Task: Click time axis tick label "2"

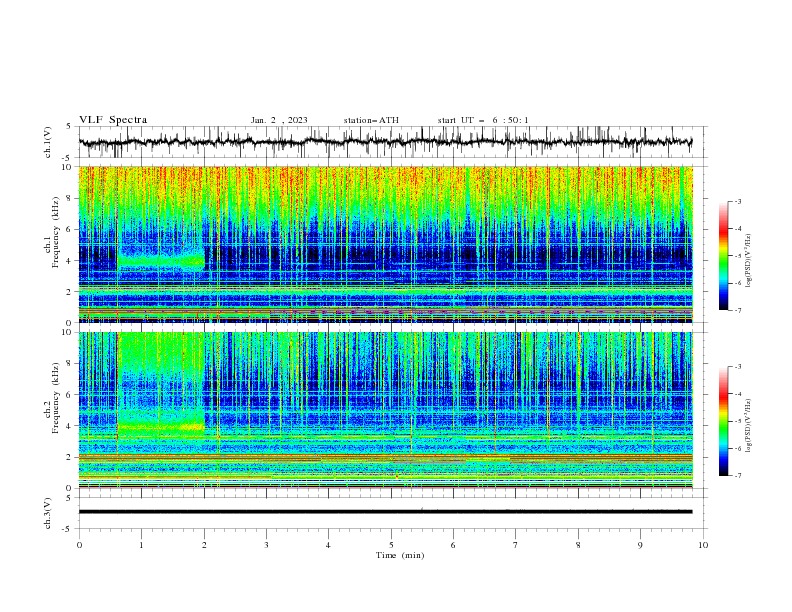Action: click(204, 545)
